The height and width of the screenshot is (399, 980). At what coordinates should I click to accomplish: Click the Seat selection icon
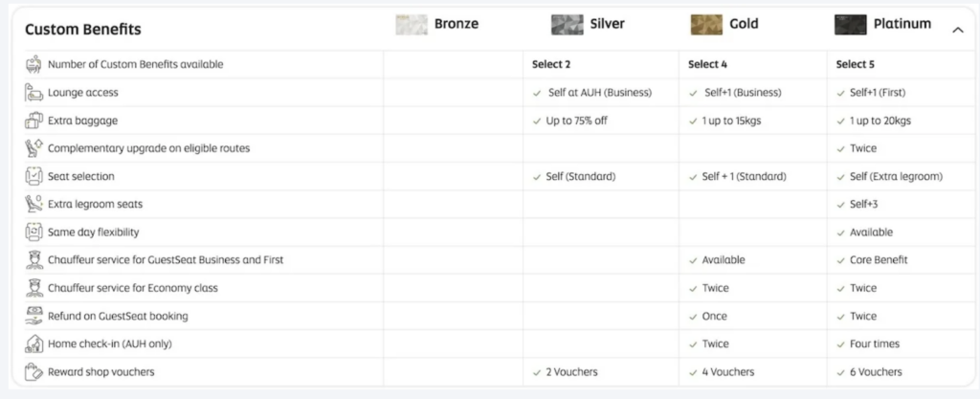pyautogui.click(x=33, y=177)
